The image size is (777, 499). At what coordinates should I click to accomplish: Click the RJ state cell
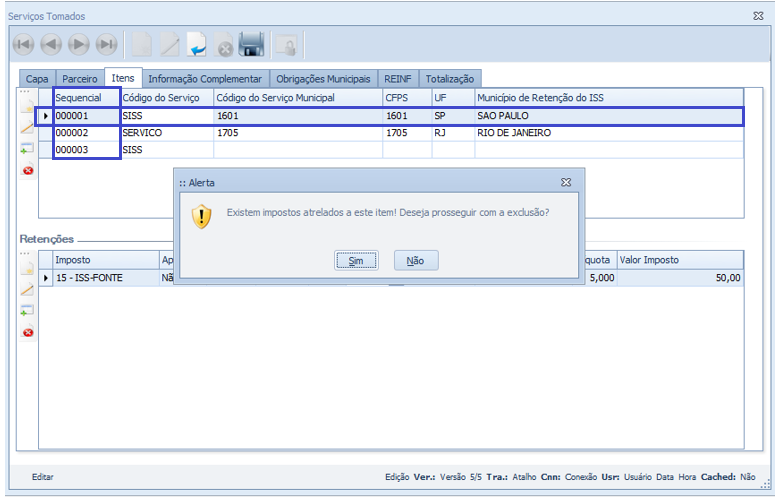point(453,133)
